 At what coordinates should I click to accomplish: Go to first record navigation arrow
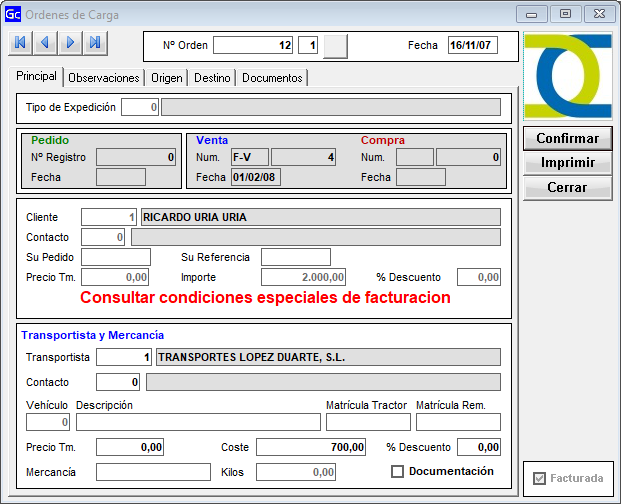click(20, 43)
